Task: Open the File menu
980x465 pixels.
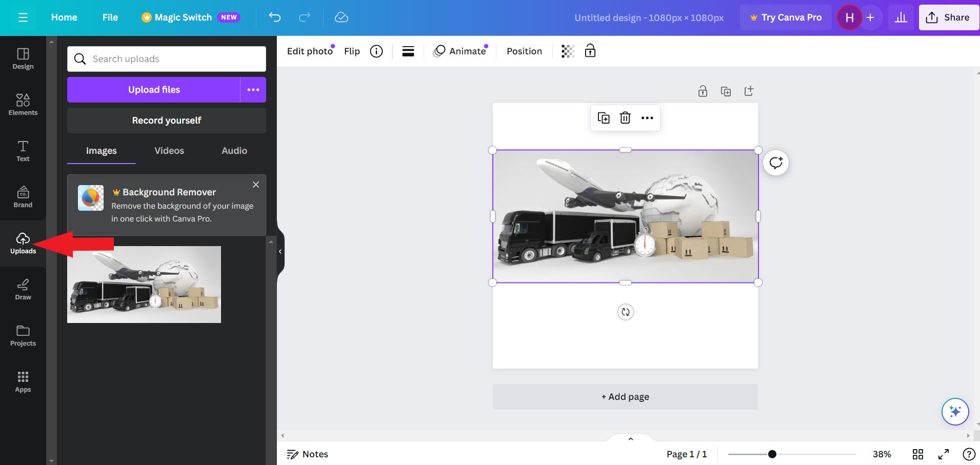Action: coord(110,17)
